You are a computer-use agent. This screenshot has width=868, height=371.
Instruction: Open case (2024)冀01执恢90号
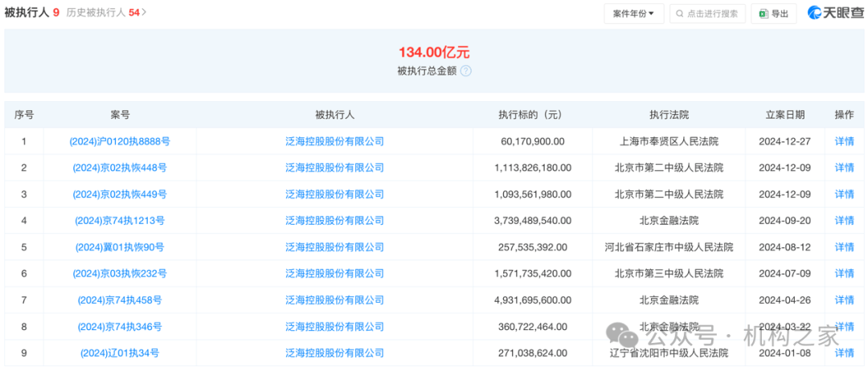pos(120,247)
